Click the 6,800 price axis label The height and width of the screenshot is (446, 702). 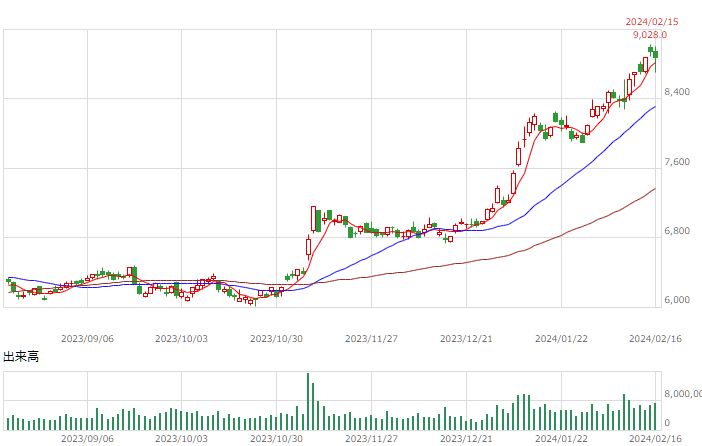click(x=677, y=231)
